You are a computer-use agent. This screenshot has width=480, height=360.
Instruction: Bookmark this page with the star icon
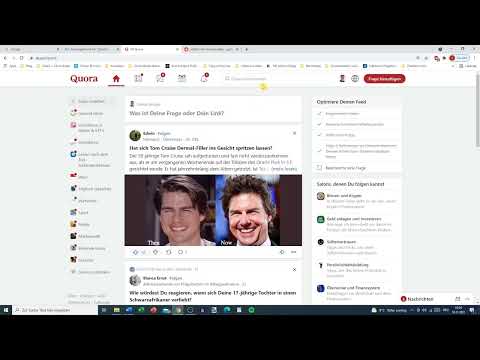[426, 58]
